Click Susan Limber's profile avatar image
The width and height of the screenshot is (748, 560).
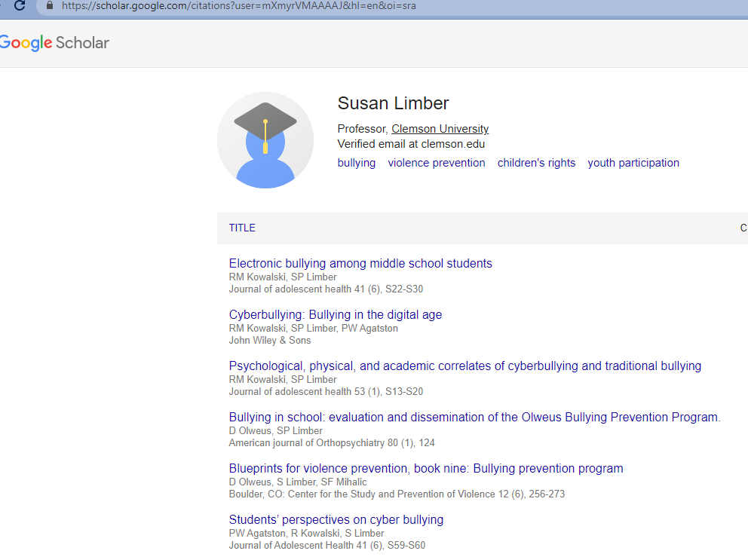[265, 140]
